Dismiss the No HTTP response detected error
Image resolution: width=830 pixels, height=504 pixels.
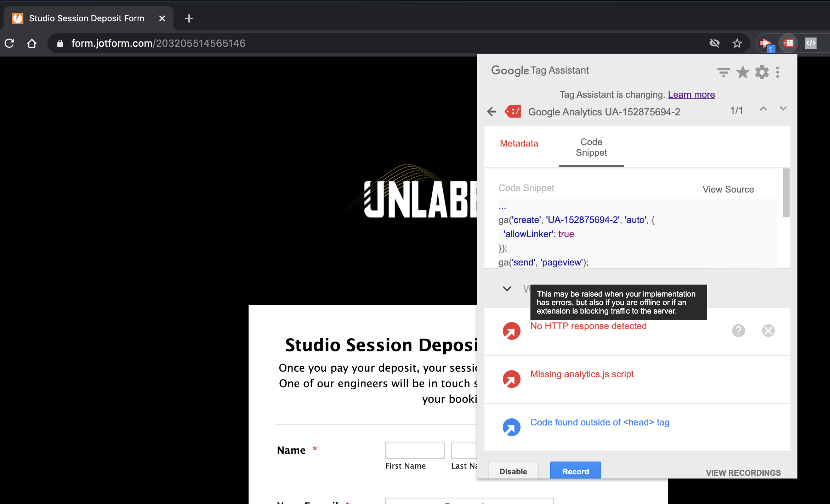pyautogui.click(x=768, y=331)
